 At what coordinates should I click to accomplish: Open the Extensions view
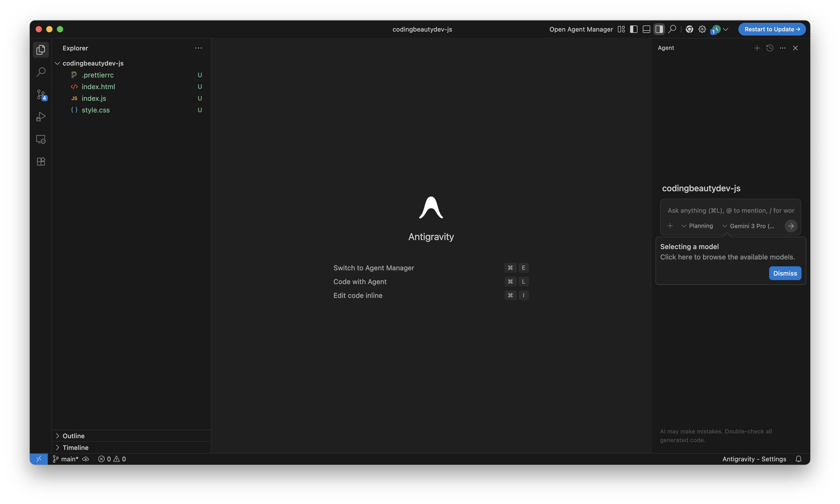pos(41,161)
